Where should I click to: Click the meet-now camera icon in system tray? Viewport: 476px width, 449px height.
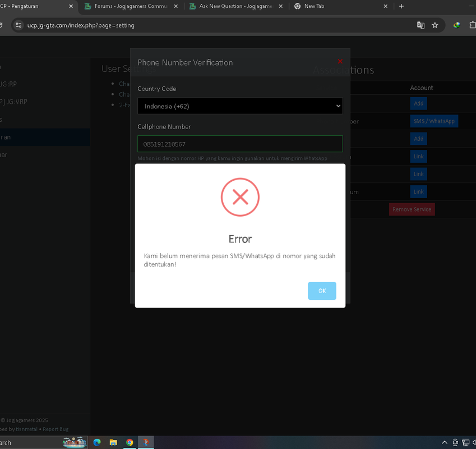pyautogui.click(x=455, y=442)
